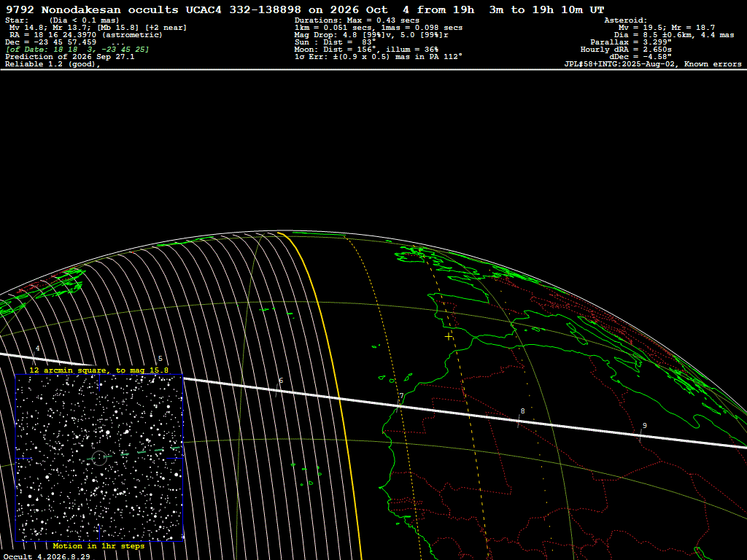Pick minute marker 9 on the occultation track
This screenshot has width=747, height=560.
tap(645, 426)
